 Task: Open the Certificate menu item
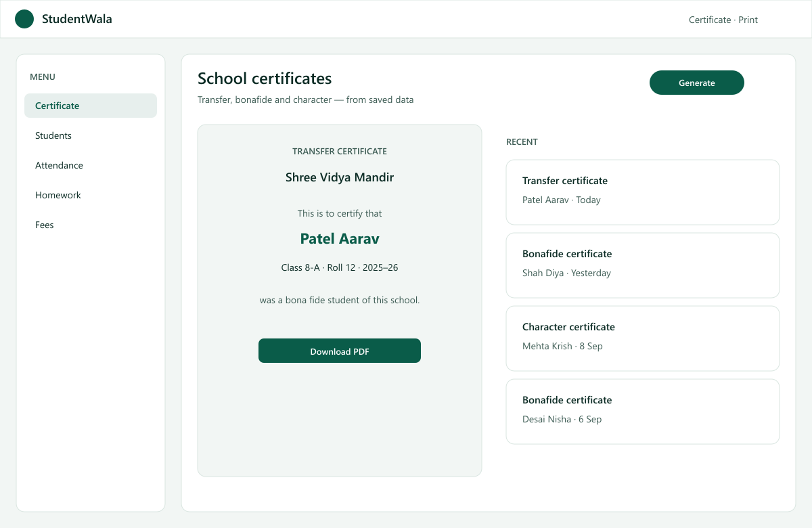(x=91, y=106)
